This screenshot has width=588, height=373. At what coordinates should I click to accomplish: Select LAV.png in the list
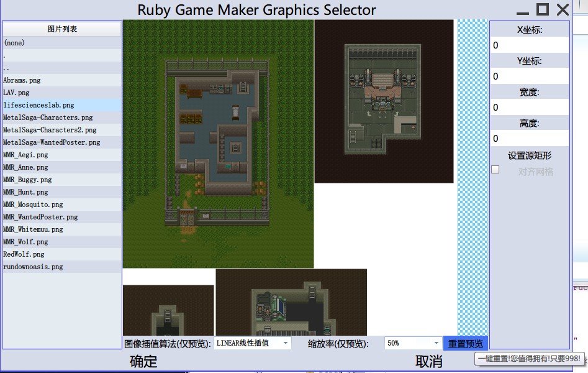62,93
